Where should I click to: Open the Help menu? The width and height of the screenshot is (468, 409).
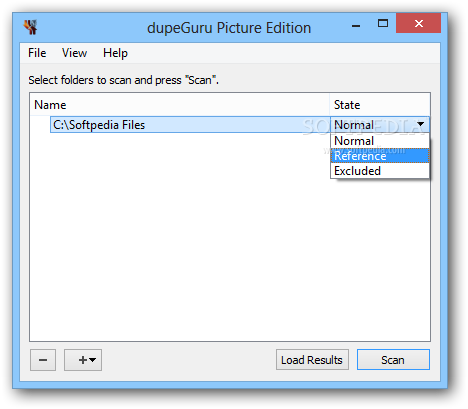115,53
